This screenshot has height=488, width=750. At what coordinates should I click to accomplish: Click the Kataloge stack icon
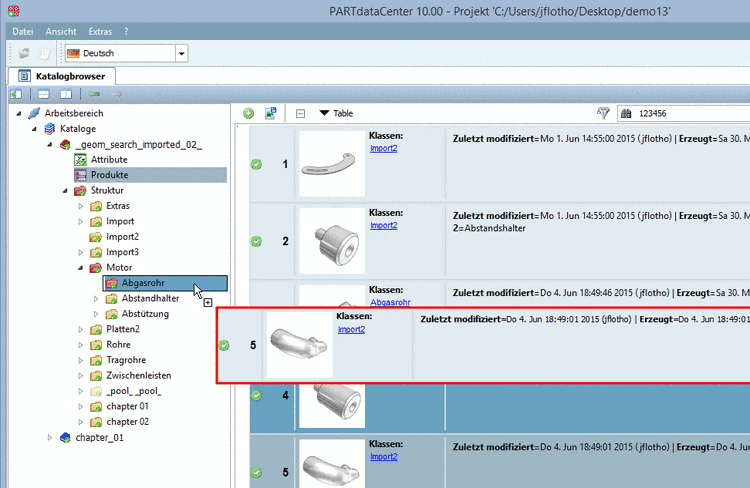(50, 129)
